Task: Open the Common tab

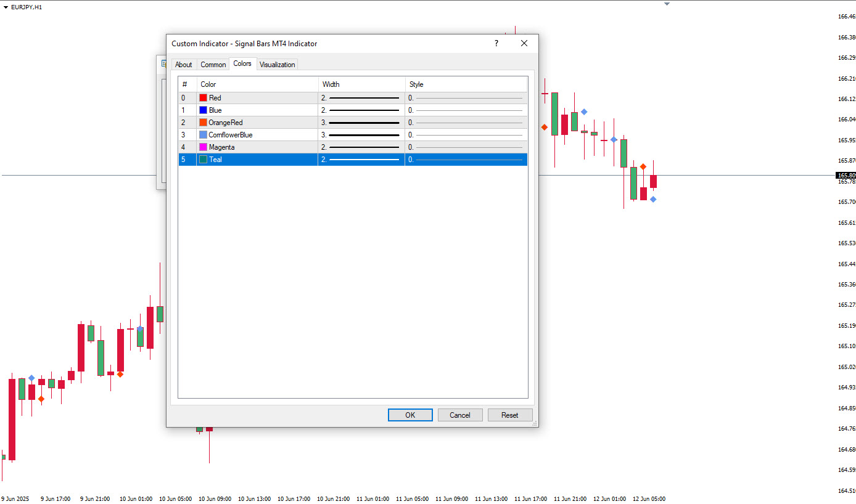Action: [213, 65]
